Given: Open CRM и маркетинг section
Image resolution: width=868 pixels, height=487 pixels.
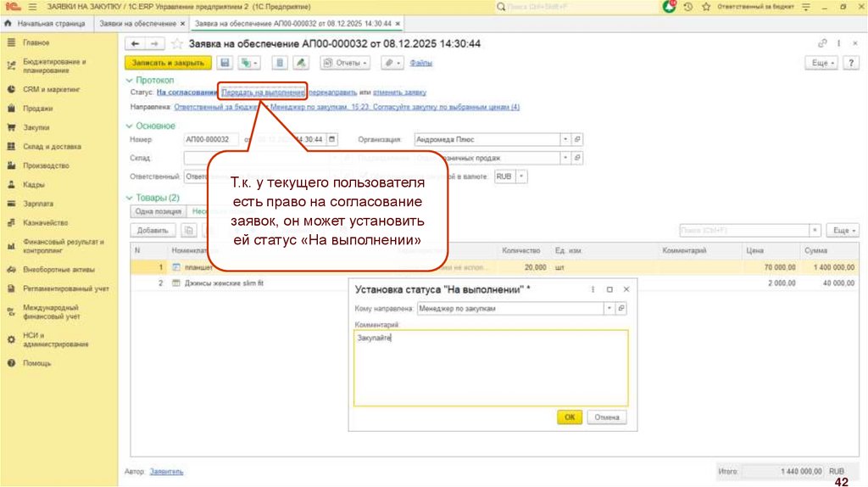Looking at the screenshot, I should coord(51,90).
